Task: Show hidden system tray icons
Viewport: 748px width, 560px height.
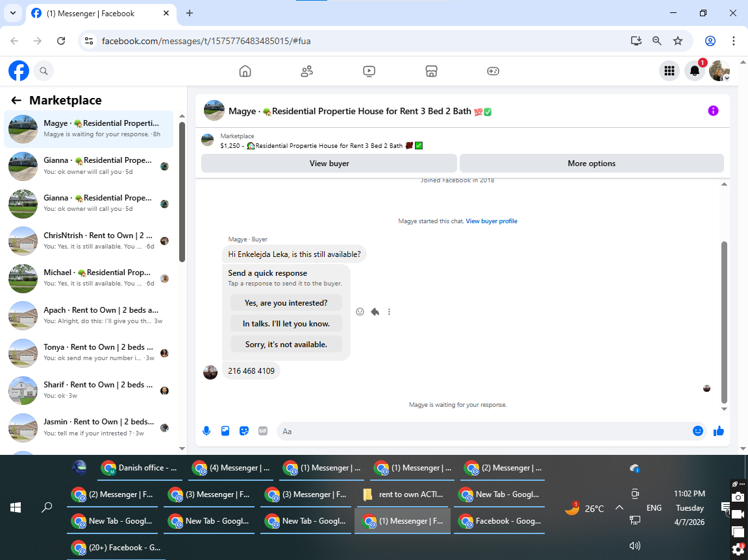Action: 619,507
